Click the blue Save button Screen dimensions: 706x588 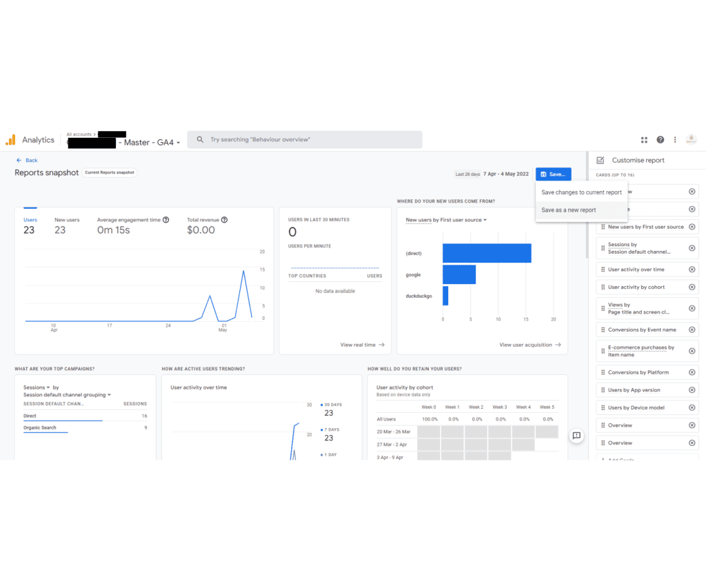coord(553,174)
